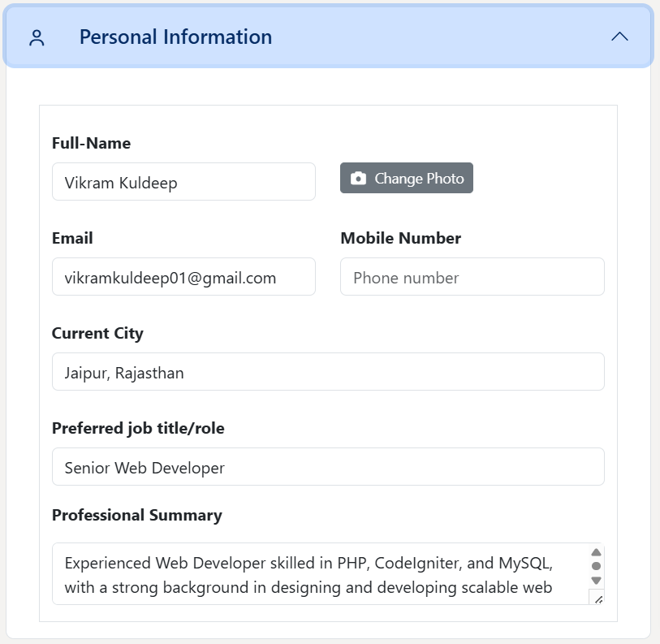The height and width of the screenshot is (644, 660).
Task: Select the Mobile Number phone input
Action: [x=472, y=277]
